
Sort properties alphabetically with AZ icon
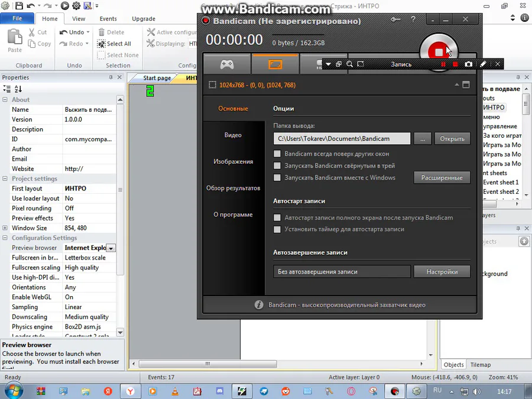pyautogui.click(x=18, y=89)
